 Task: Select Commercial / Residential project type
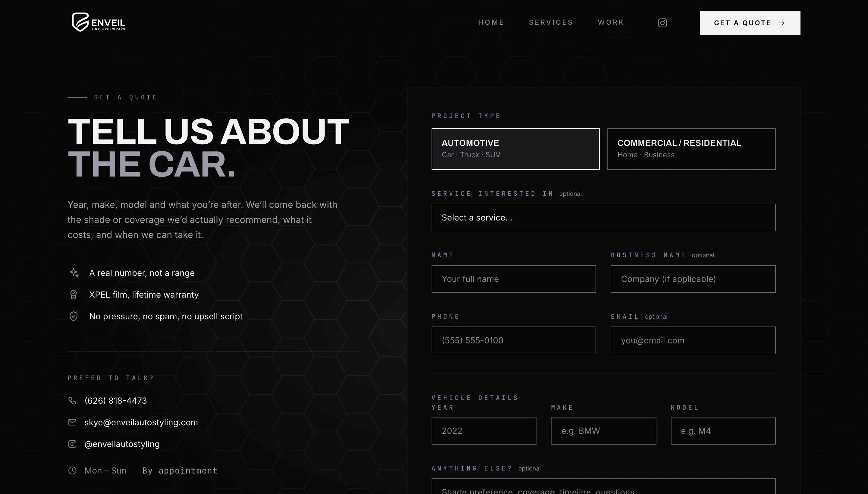coord(691,149)
